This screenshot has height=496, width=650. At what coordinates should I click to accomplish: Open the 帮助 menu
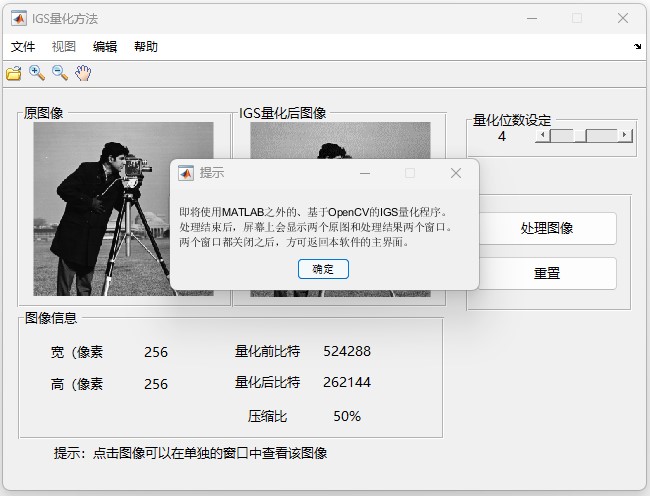click(146, 46)
